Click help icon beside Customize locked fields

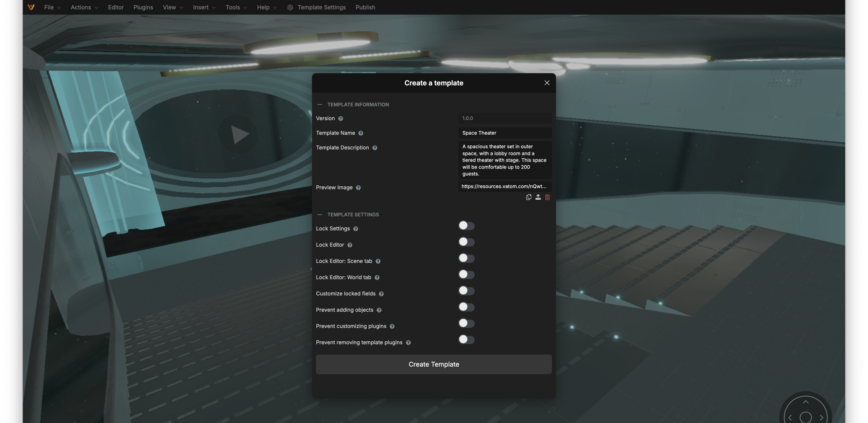(381, 294)
